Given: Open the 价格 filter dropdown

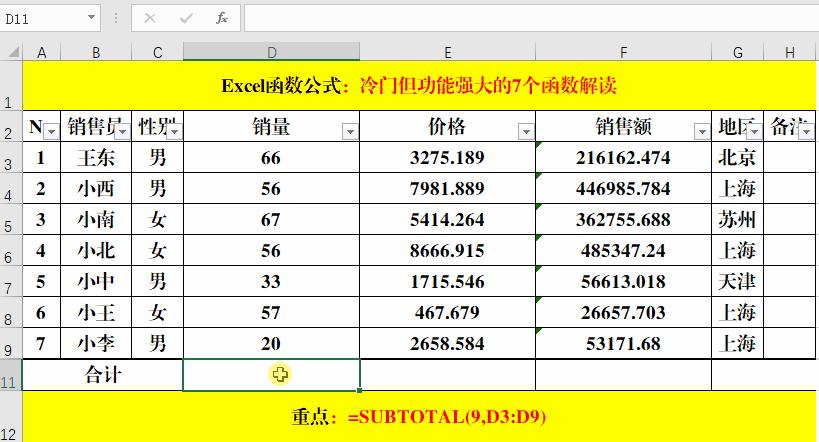Looking at the screenshot, I should (x=526, y=132).
